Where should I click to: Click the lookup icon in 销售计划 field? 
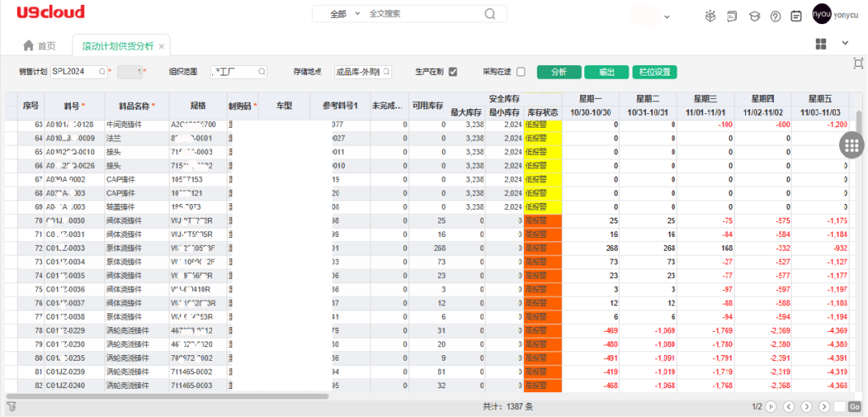[102, 72]
